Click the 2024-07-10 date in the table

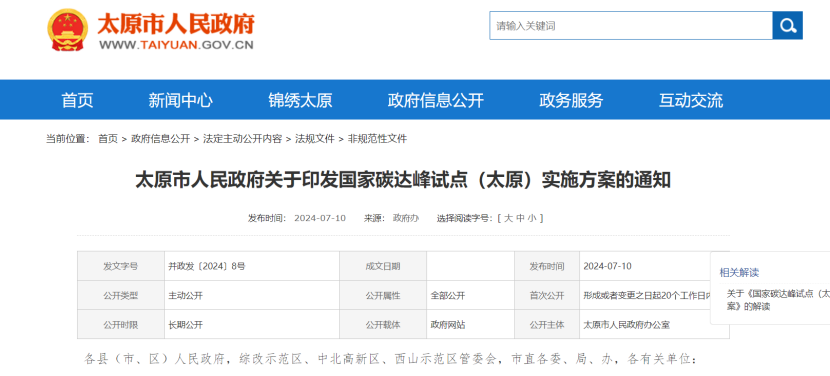[x=607, y=266]
